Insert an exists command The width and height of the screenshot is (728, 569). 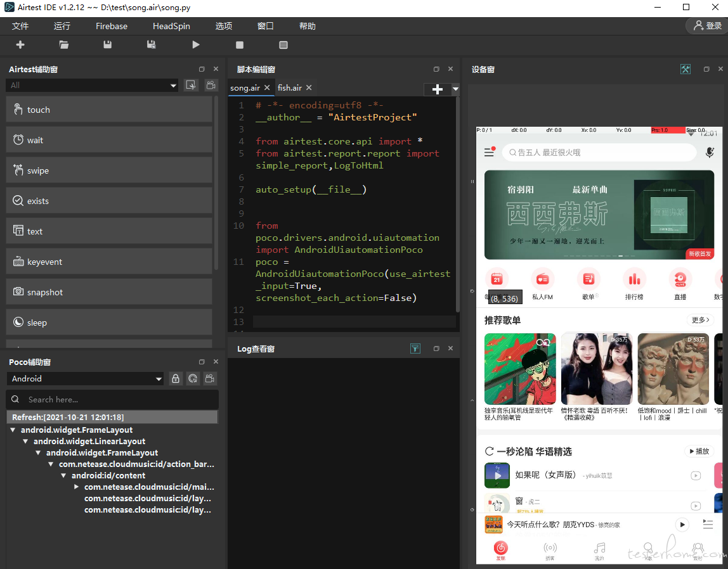109,201
